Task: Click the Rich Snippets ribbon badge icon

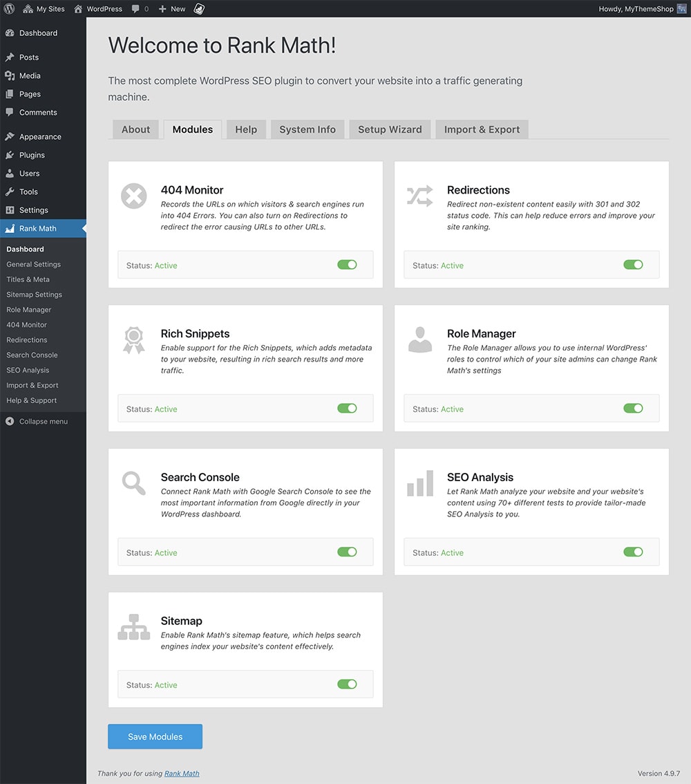Action: [x=134, y=340]
